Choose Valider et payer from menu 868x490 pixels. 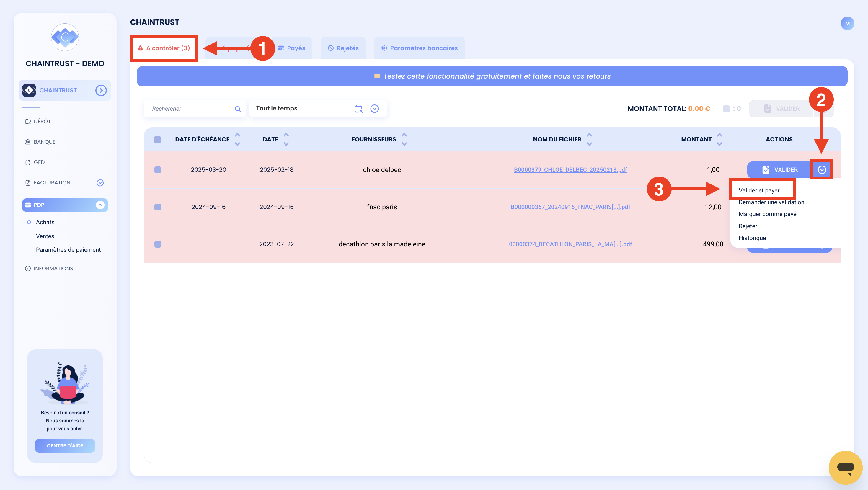tap(759, 190)
